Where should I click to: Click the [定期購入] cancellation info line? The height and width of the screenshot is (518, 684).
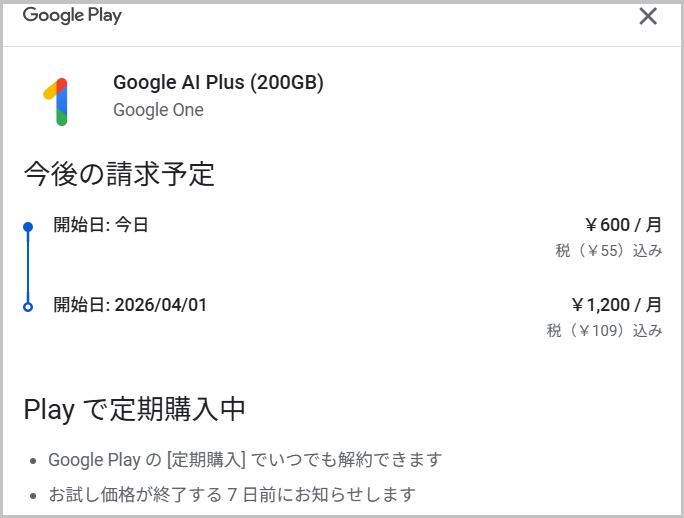[245, 460]
